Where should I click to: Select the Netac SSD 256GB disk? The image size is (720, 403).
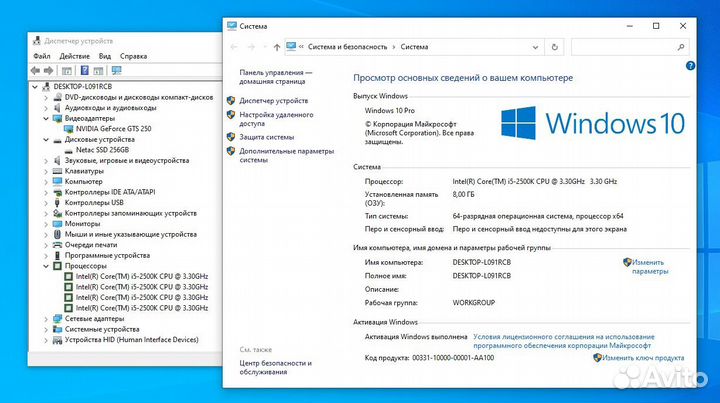pos(102,150)
